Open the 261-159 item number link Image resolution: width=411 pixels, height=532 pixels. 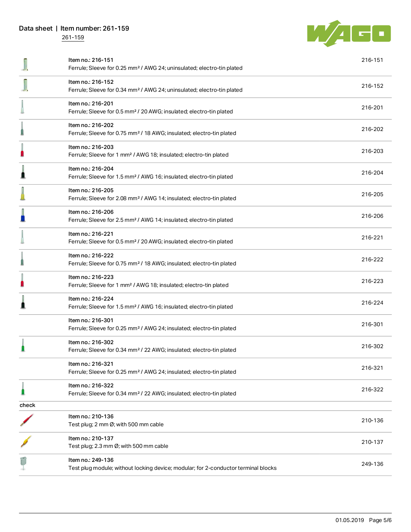pos(73,37)
